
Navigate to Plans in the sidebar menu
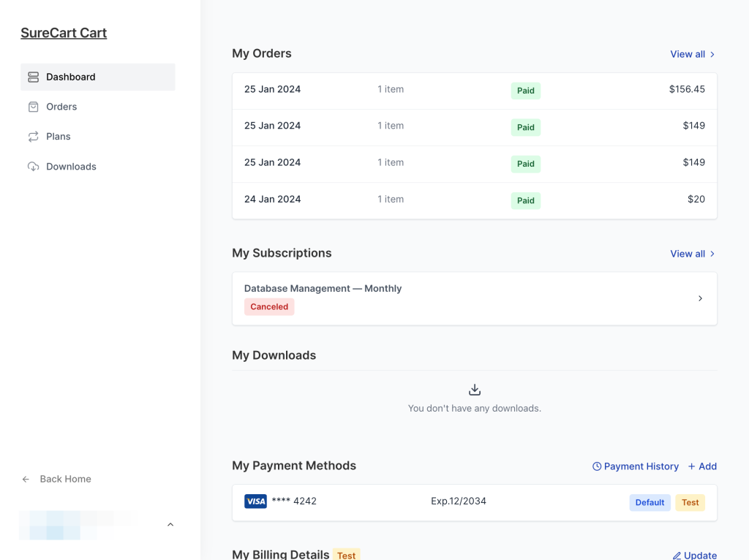click(59, 136)
